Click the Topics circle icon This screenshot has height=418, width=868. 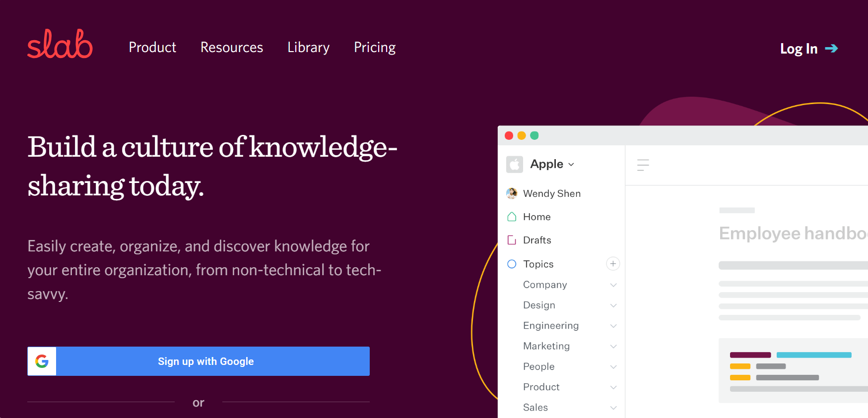pyautogui.click(x=512, y=264)
